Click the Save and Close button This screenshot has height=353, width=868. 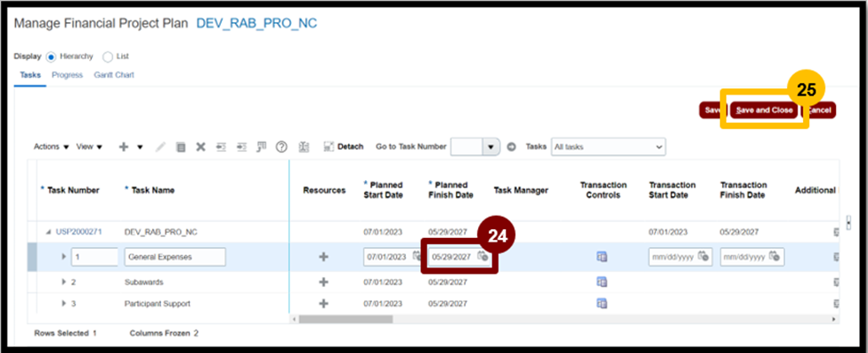coord(765,111)
